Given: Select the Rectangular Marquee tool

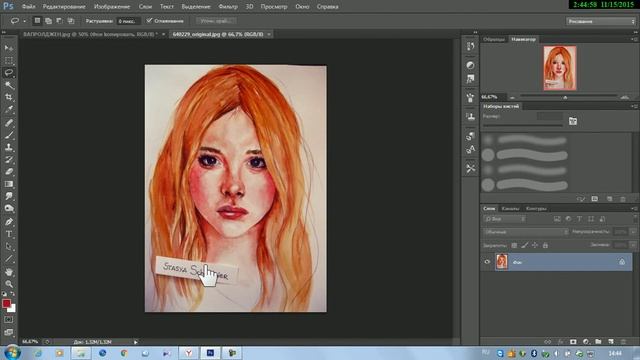Looking at the screenshot, I should pos(9,60).
